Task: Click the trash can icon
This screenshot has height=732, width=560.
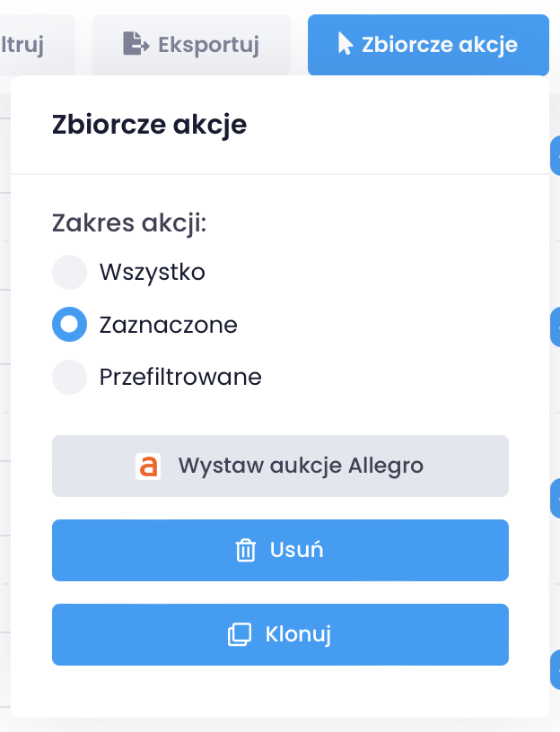Action: point(246,550)
